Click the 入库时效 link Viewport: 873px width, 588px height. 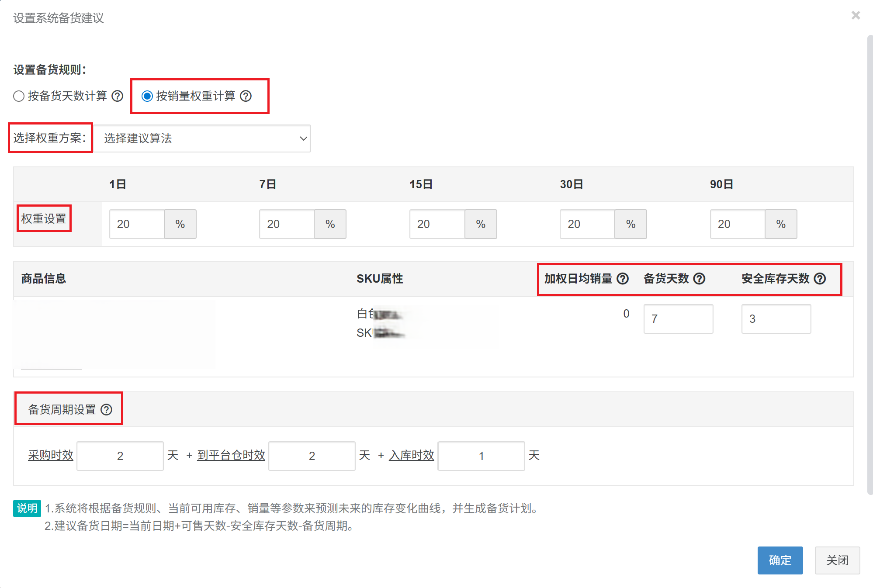pyautogui.click(x=411, y=455)
